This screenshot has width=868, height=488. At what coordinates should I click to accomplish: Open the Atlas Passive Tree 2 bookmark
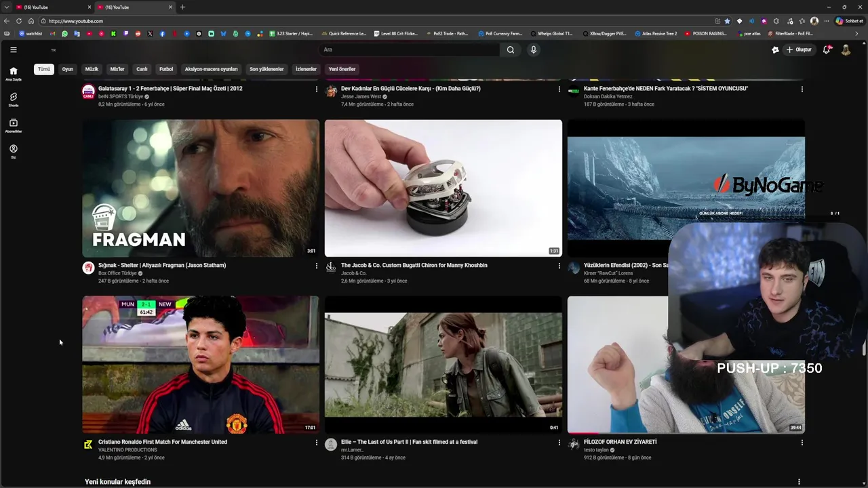(656, 33)
